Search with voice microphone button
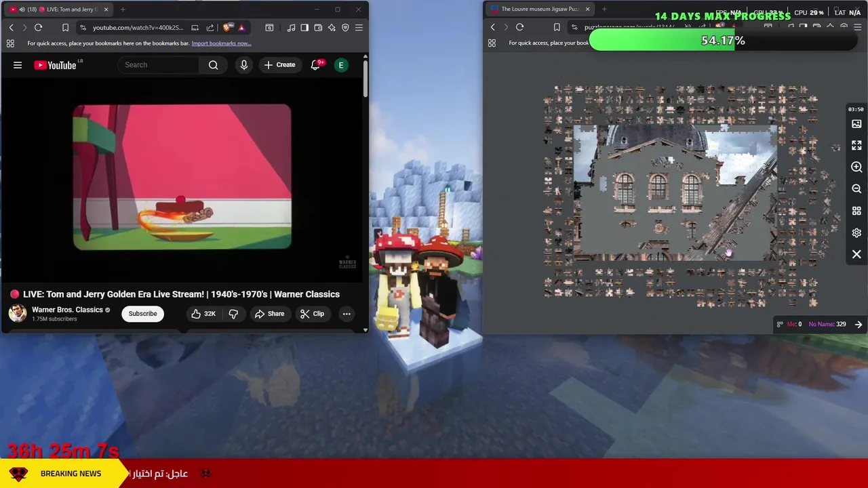This screenshot has width=868, height=488. click(244, 65)
